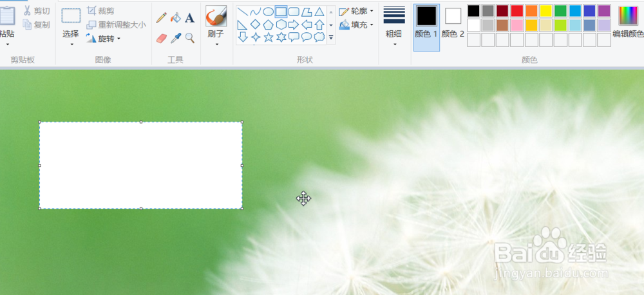Choose the Curve shape

(x=256, y=12)
